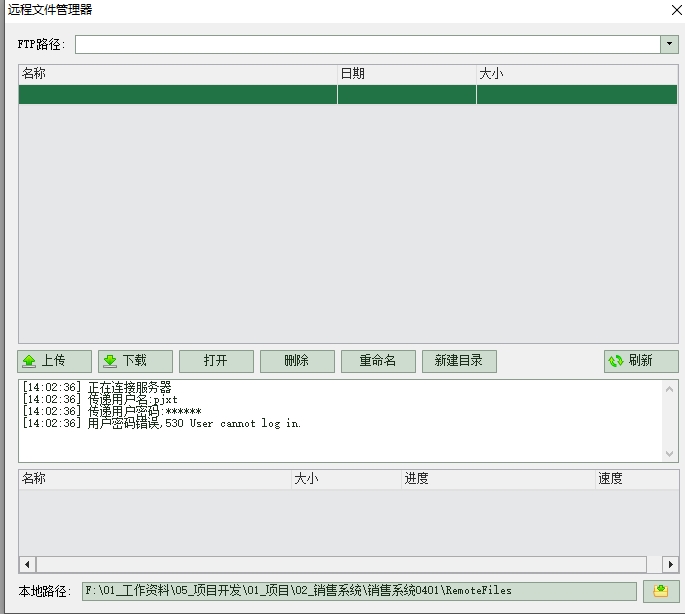Click the 重命名 rename button
Screen dimensions: 685x614
[x=378, y=361]
